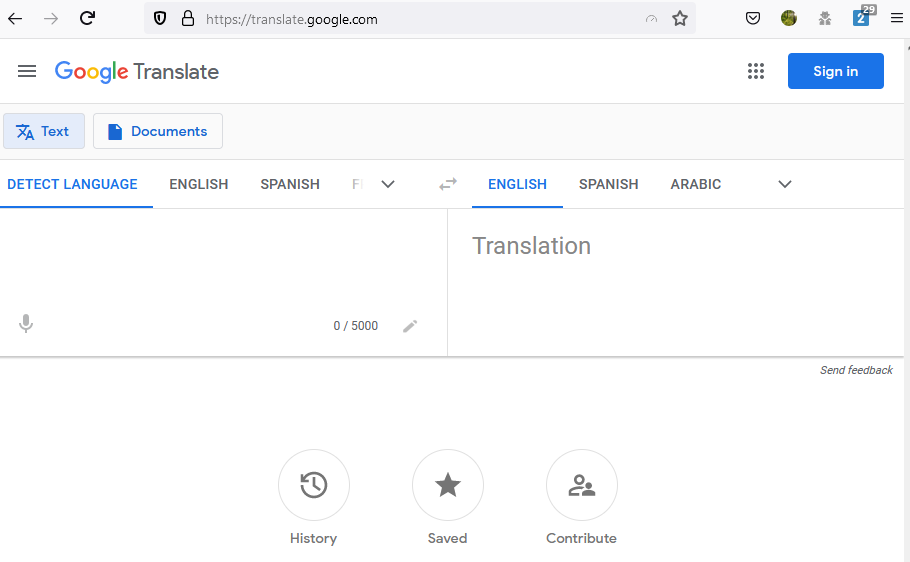Select Detect Language as source
Image resolution: width=910 pixels, height=562 pixels.
coord(73,184)
